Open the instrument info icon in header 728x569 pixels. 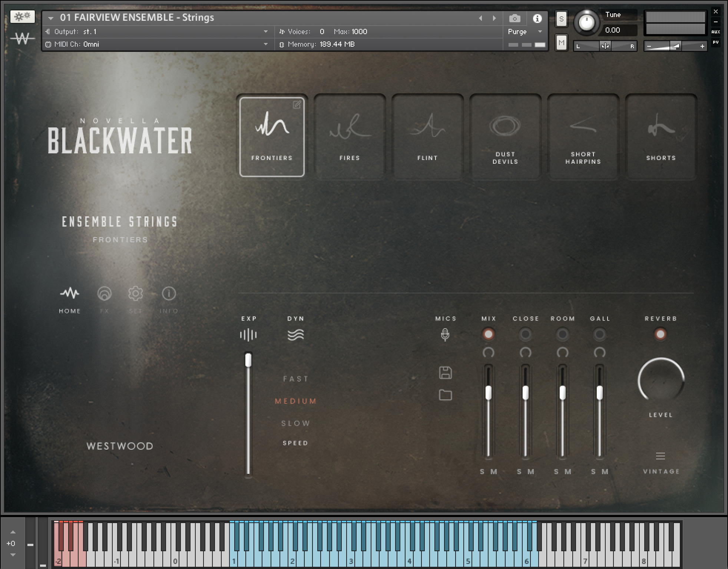click(537, 18)
